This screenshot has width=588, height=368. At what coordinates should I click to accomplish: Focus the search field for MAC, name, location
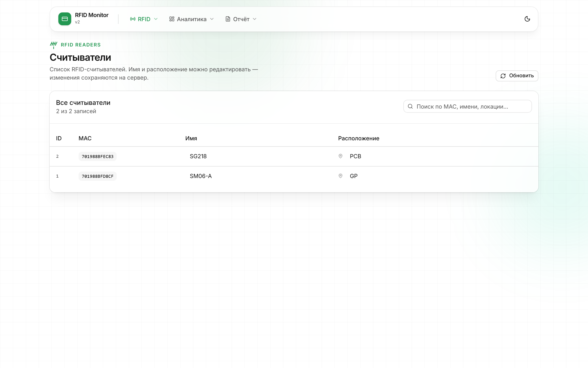click(467, 106)
